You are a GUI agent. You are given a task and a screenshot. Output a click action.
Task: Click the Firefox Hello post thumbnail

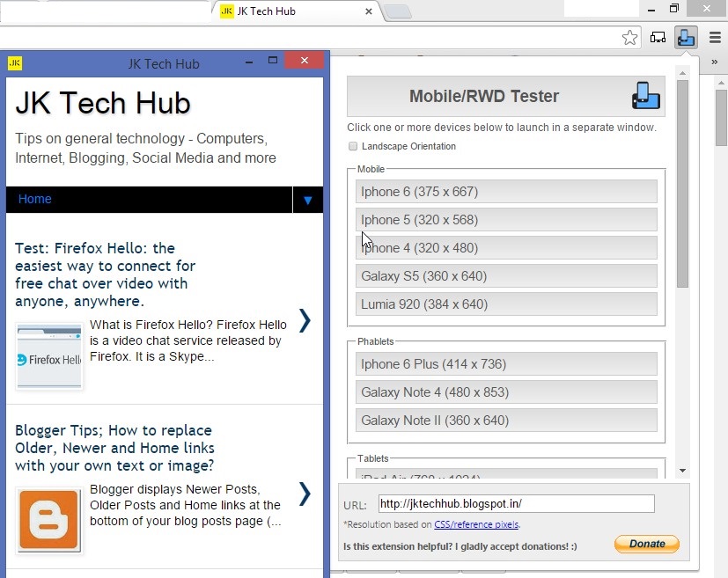click(49, 355)
